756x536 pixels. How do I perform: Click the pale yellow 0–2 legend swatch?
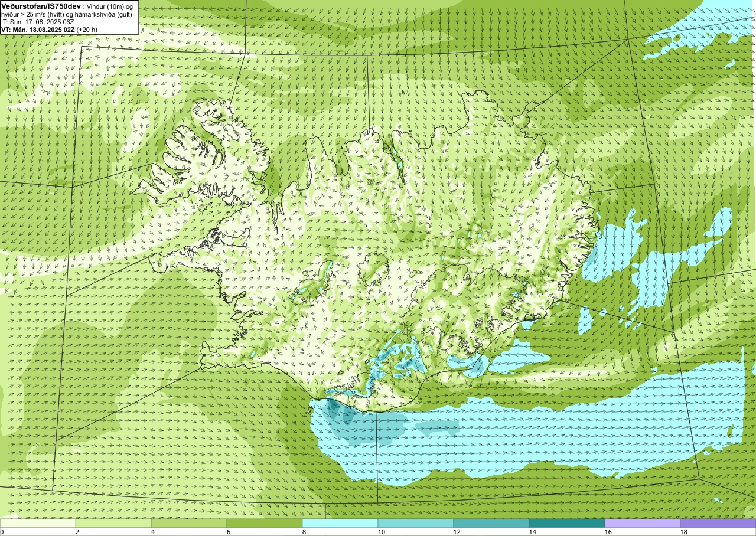tap(38, 523)
